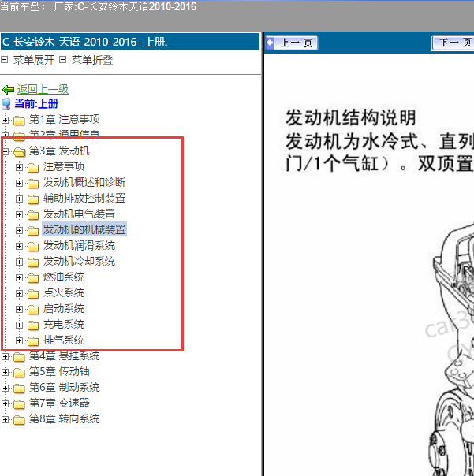Click folder icon of 启动系统
Viewport: 474px width, 476px height.
pyautogui.click(x=33, y=310)
